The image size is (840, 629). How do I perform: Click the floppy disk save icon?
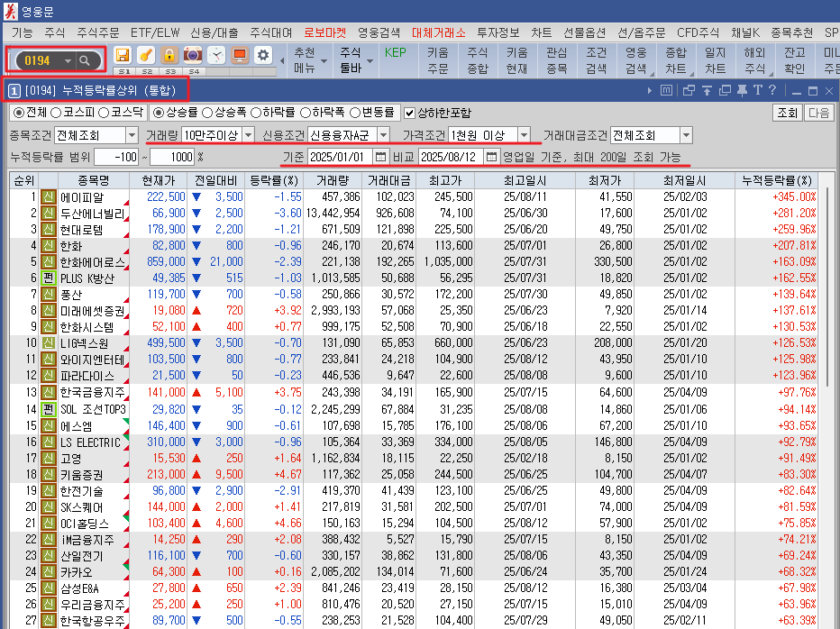(123, 55)
